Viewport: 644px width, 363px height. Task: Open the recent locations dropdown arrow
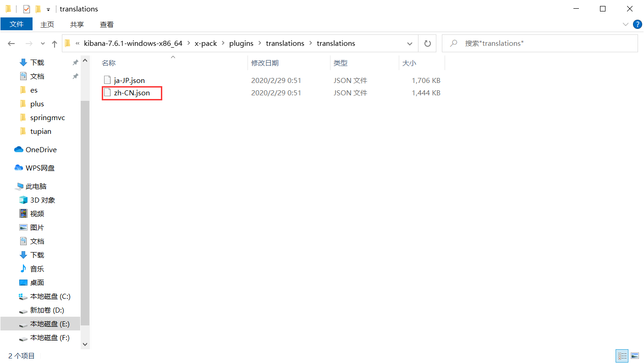point(43,44)
